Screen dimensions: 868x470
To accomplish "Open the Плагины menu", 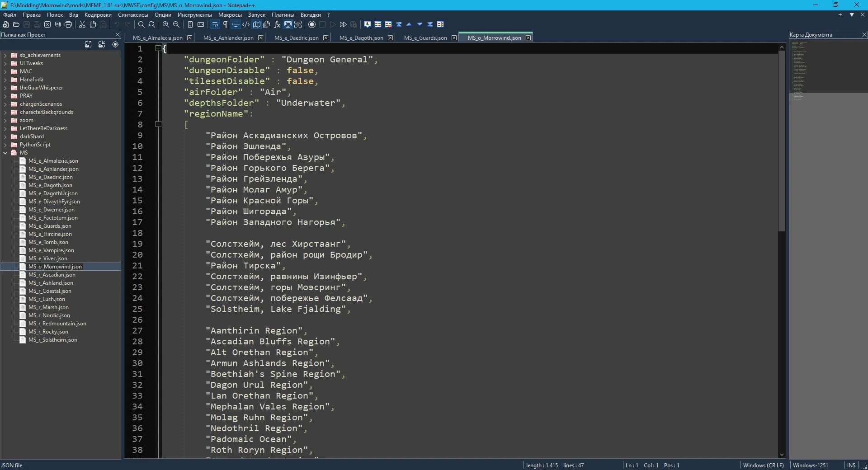I will pos(283,15).
